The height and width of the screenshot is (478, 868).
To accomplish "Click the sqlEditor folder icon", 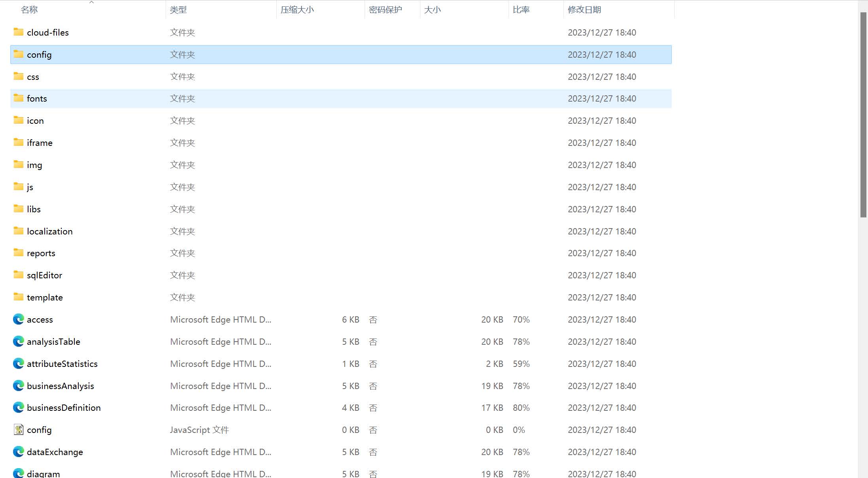I will tap(18, 275).
